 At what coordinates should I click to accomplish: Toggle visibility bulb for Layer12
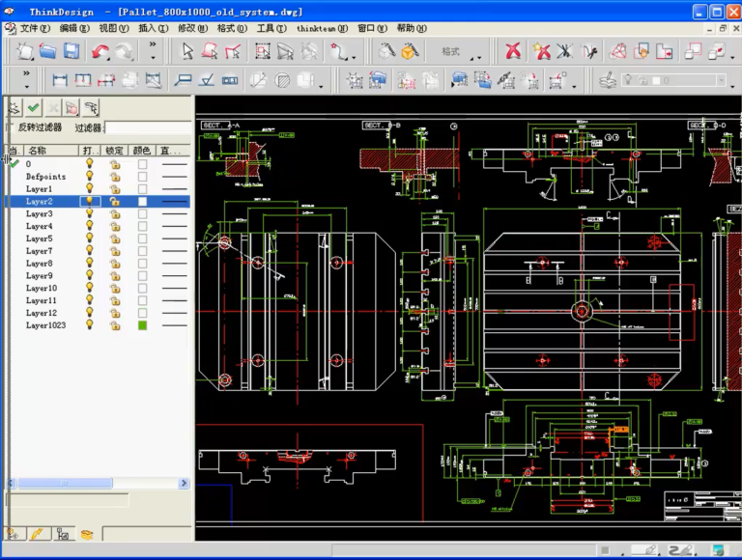pos(89,313)
